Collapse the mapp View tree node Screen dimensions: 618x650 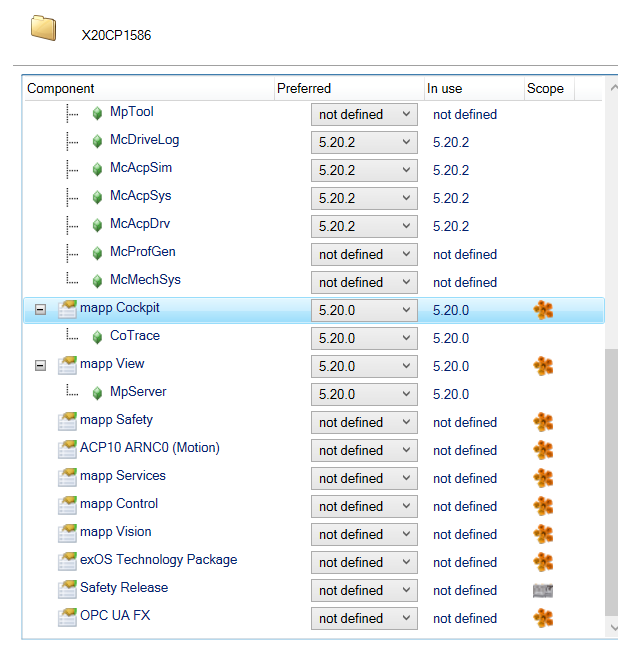[40, 365]
